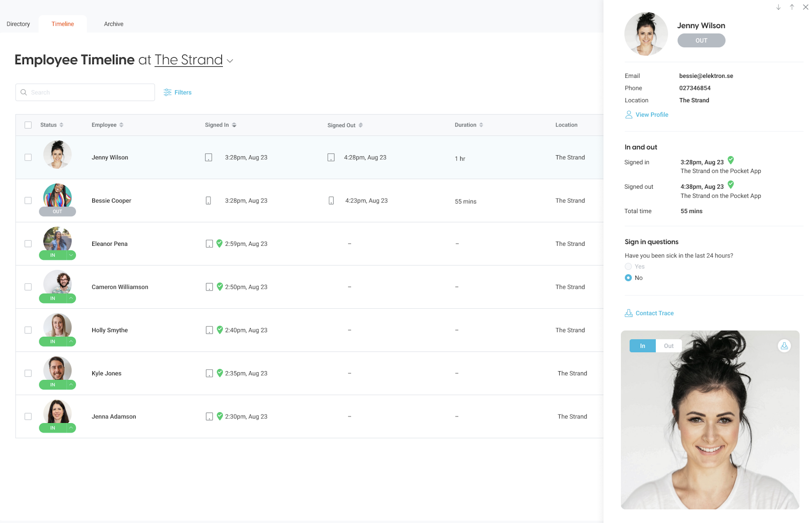This screenshot has height=523, width=812.
Task: Expand Cameron Williamson's IN status chevron
Action: tap(71, 298)
